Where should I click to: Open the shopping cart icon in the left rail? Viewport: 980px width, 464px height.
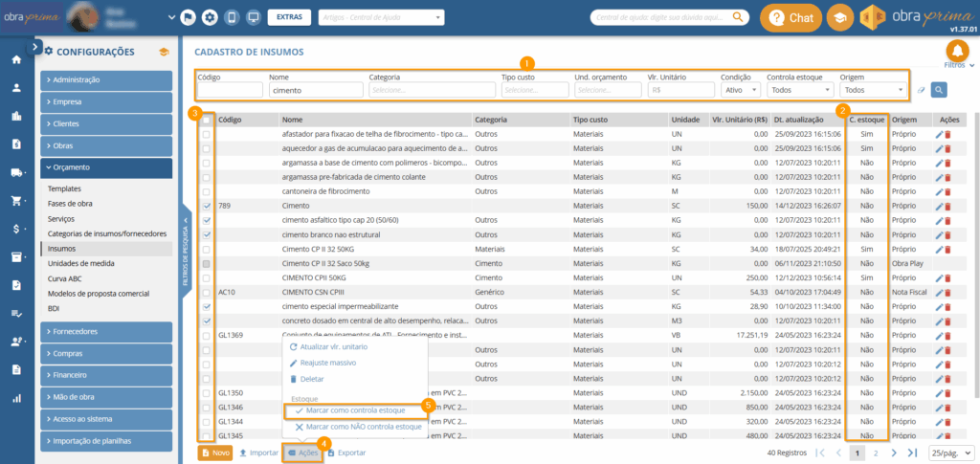16,201
